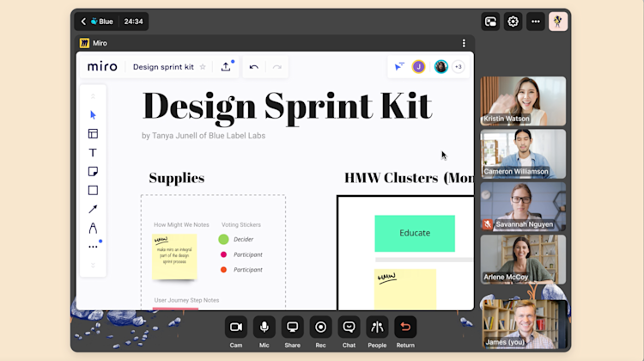Select the Shape rectangle tool
644x361 pixels.
click(93, 190)
